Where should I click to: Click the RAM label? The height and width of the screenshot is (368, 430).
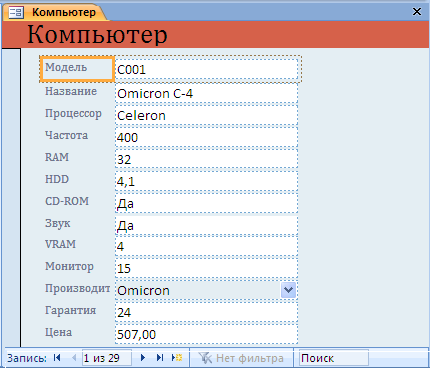point(57,157)
